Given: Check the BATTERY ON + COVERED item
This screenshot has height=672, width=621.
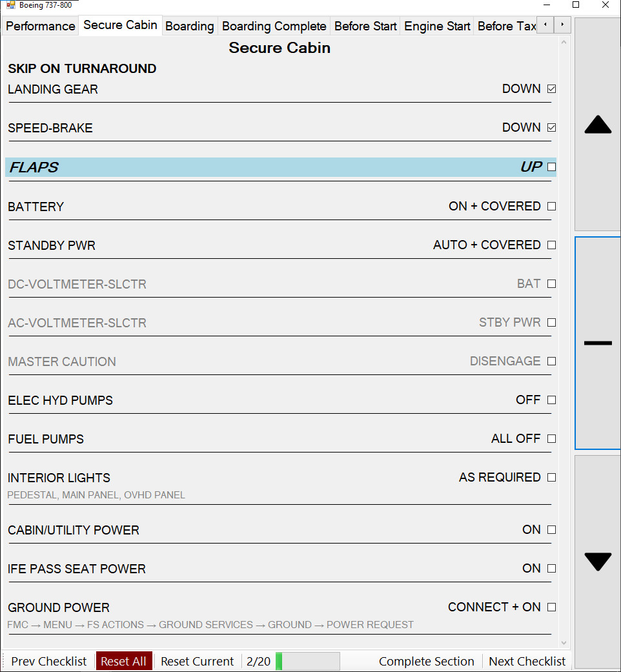Looking at the screenshot, I should pyautogui.click(x=551, y=206).
